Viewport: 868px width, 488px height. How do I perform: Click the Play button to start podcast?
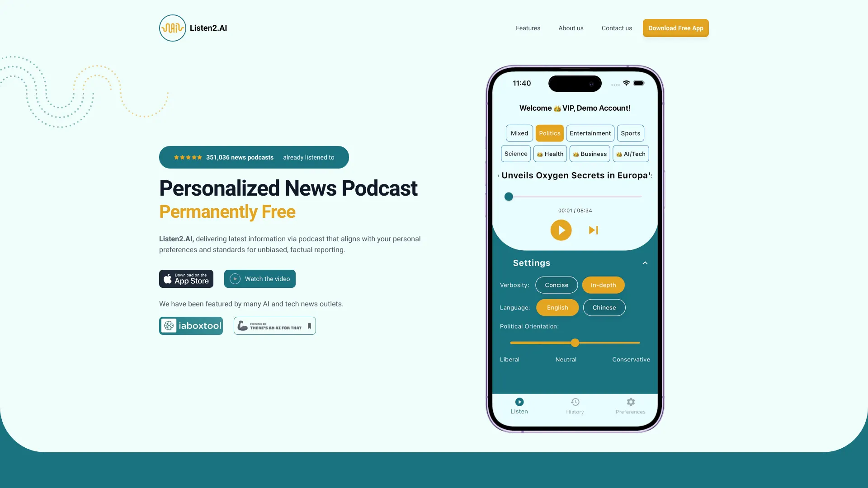pos(561,230)
